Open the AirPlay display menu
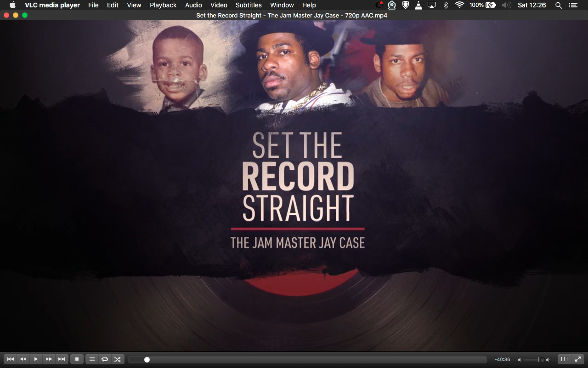Screen dimensions: 588x368 [432, 5]
